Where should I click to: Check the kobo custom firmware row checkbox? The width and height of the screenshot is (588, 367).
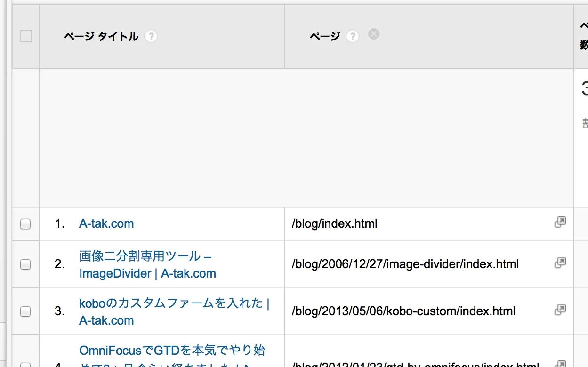pos(25,311)
